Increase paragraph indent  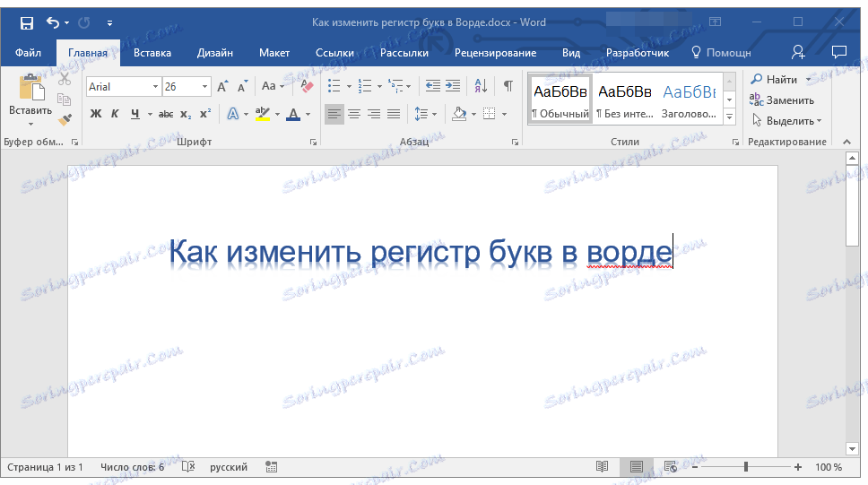tap(453, 86)
